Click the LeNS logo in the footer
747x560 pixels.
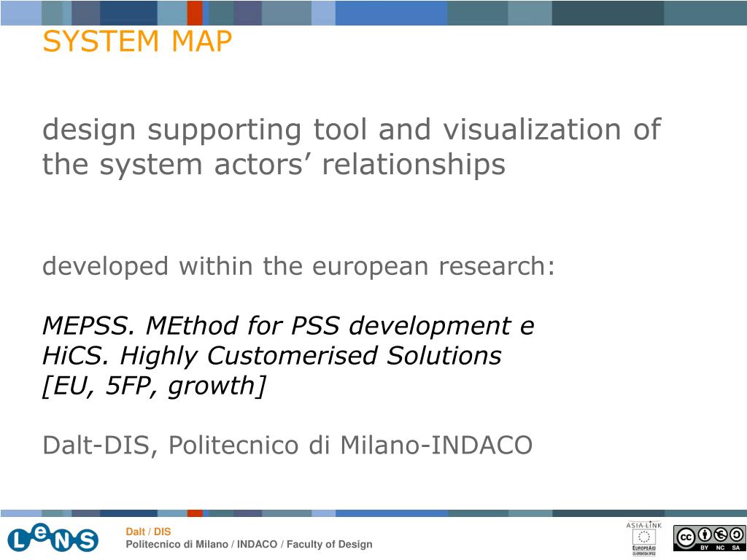pos(53,539)
